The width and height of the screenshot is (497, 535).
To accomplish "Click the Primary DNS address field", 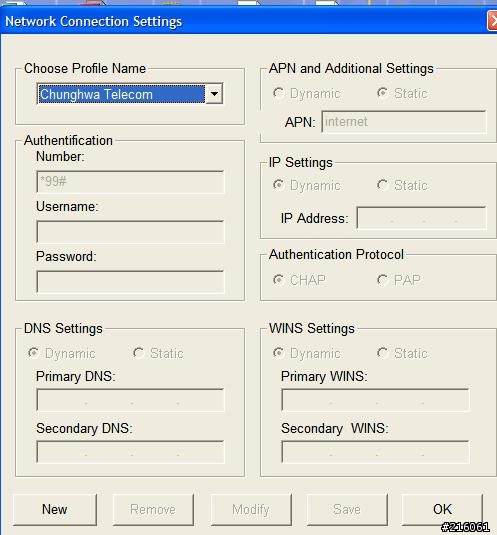I will tap(130, 400).
